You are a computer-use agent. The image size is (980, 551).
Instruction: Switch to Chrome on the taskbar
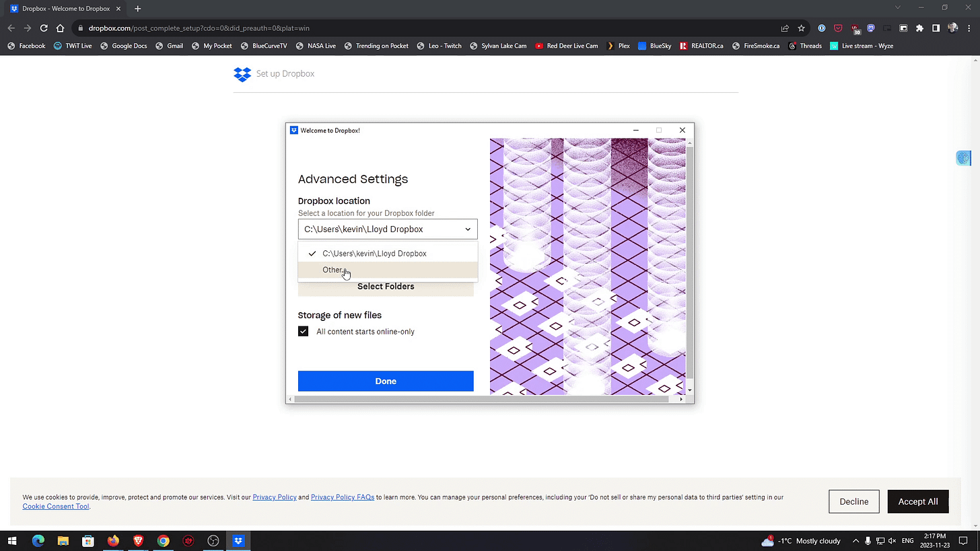point(163,541)
